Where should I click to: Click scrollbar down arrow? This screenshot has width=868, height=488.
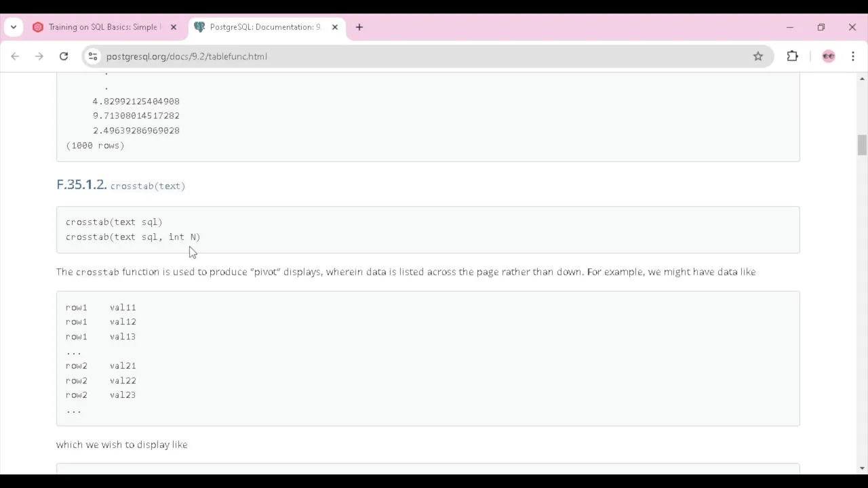tap(862, 468)
